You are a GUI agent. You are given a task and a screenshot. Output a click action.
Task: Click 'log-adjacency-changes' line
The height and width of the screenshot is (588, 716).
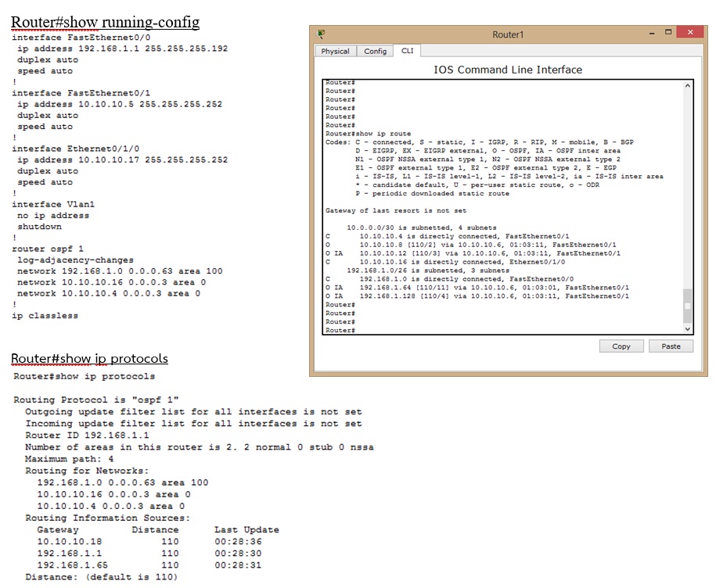click(x=75, y=260)
